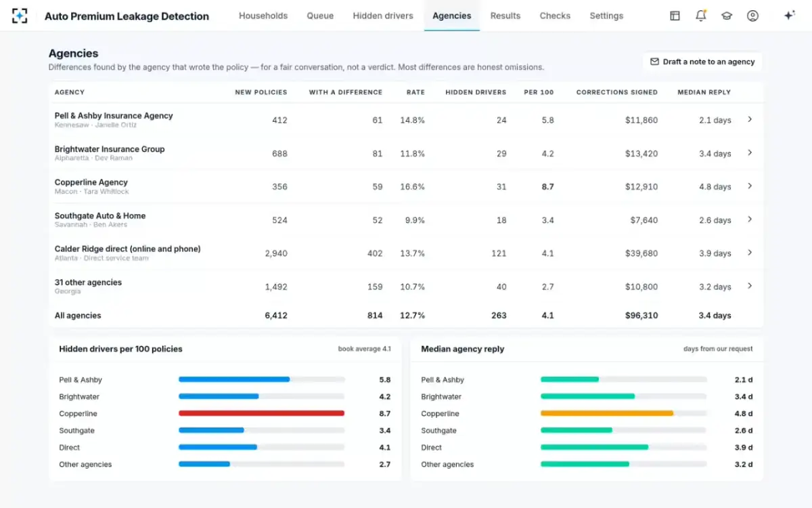This screenshot has height=508, width=812.
Task: Click the Hidden drivers per 100 policies title
Action: 120,349
